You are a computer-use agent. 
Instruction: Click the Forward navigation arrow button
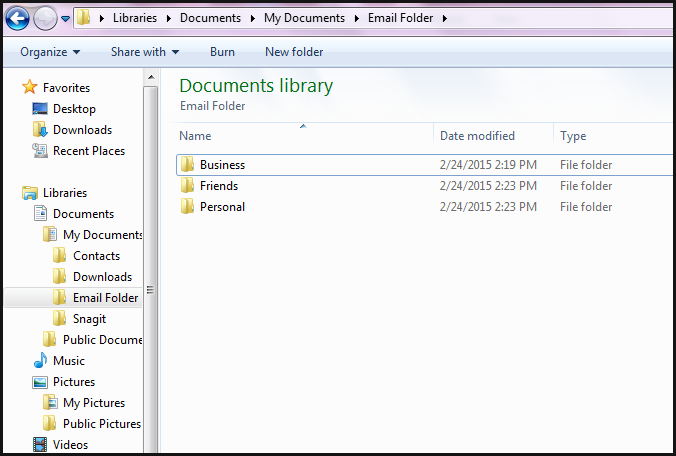pyautogui.click(x=45, y=18)
